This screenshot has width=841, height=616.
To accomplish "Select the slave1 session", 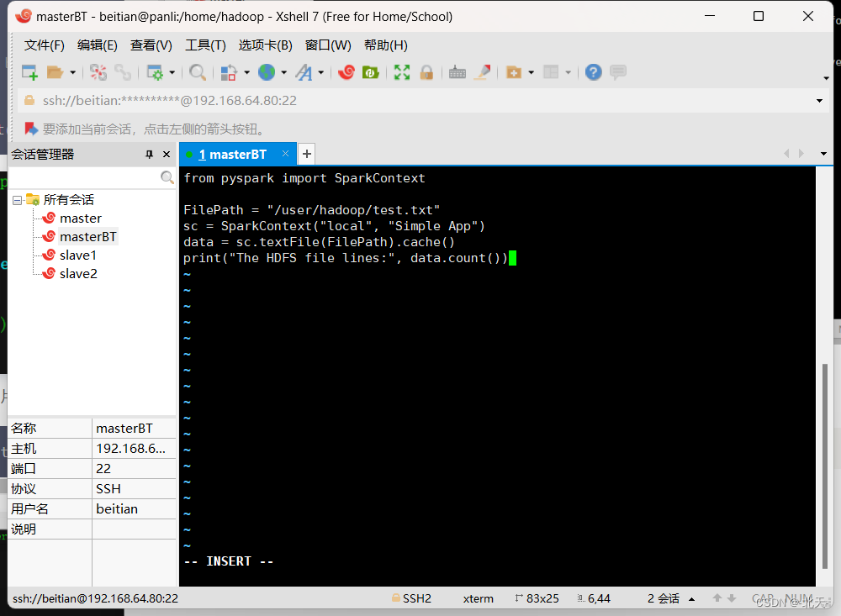I will pyautogui.click(x=77, y=255).
